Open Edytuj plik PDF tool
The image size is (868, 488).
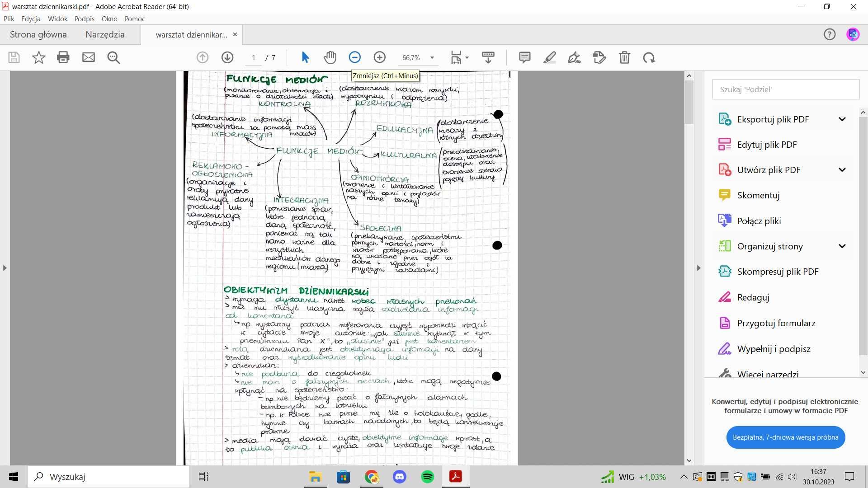pyautogui.click(x=767, y=145)
